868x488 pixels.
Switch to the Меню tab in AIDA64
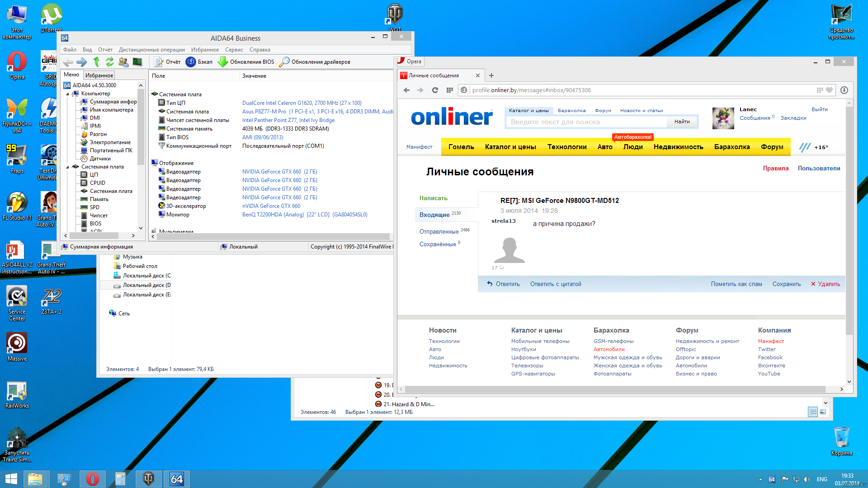click(x=71, y=75)
